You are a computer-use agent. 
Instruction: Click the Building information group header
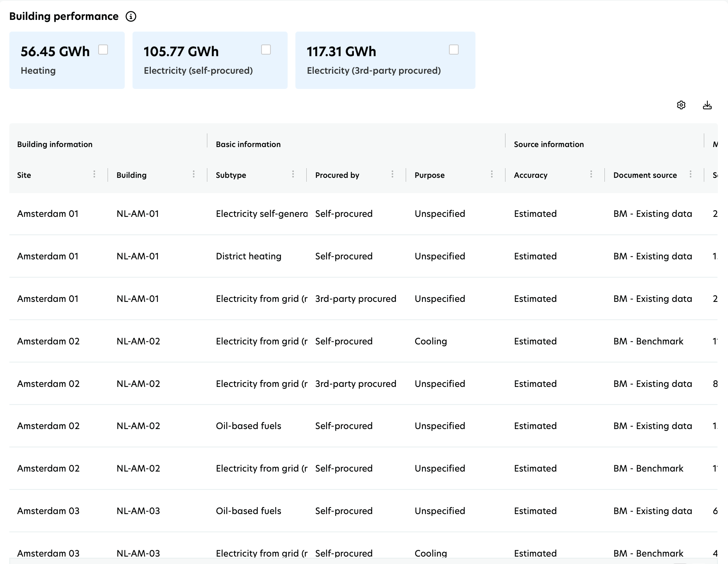click(55, 144)
